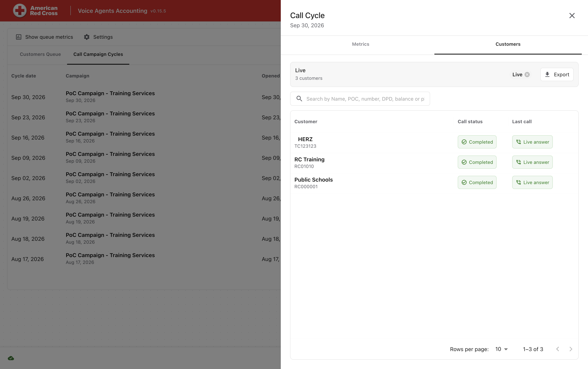
Task: Select Call Campaign Cycles tab
Action: (98, 54)
